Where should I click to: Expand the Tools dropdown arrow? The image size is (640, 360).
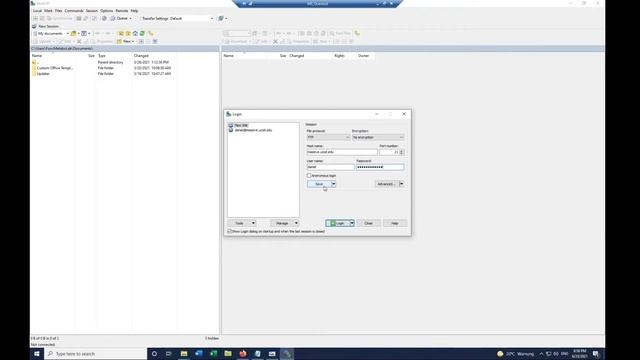coord(253,223)
